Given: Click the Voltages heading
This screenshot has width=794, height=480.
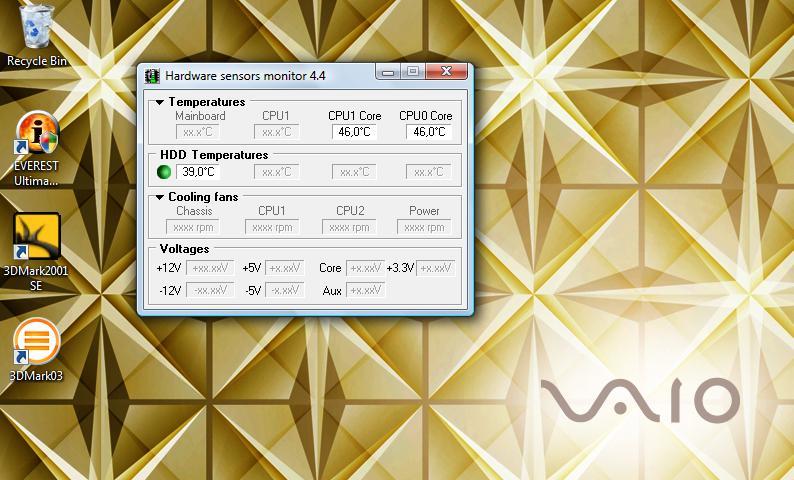Looking at the screenshot, I should (x=184, y=249).
